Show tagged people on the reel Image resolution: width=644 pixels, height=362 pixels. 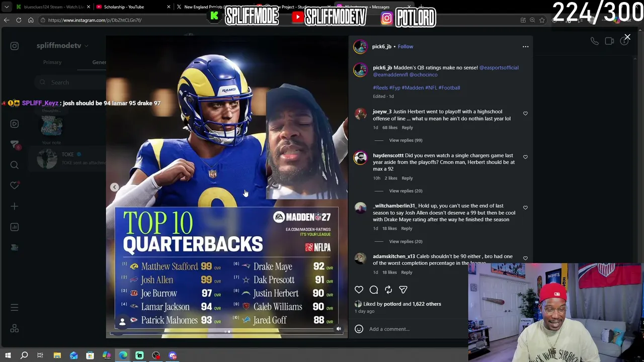click(122, 322)
